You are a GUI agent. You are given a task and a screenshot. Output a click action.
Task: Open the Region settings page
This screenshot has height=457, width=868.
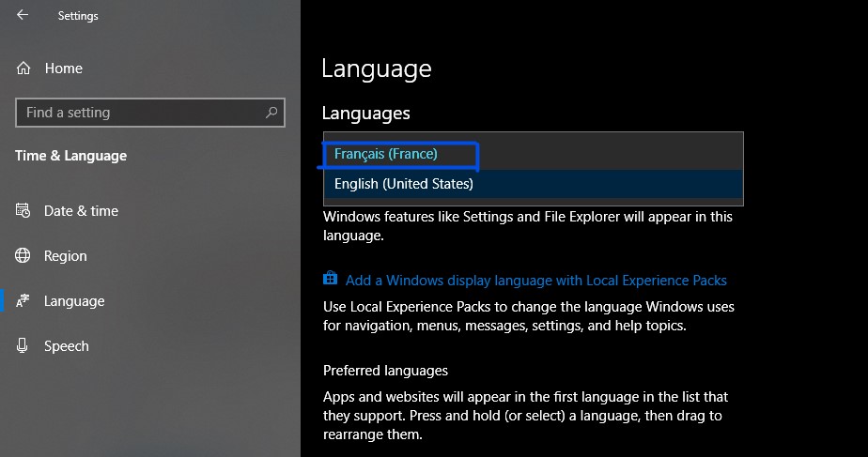tap(65, 256)
